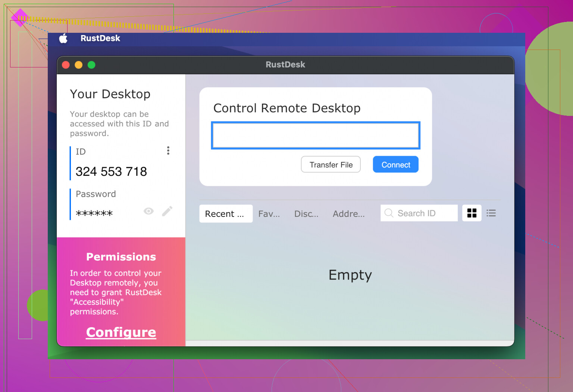573x392 pixels.
Task: Select the grid view icon
Action: point(472,213)
